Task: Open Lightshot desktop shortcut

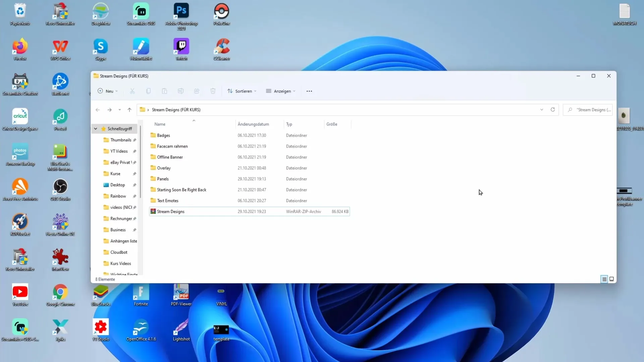Action: [181, 330]
